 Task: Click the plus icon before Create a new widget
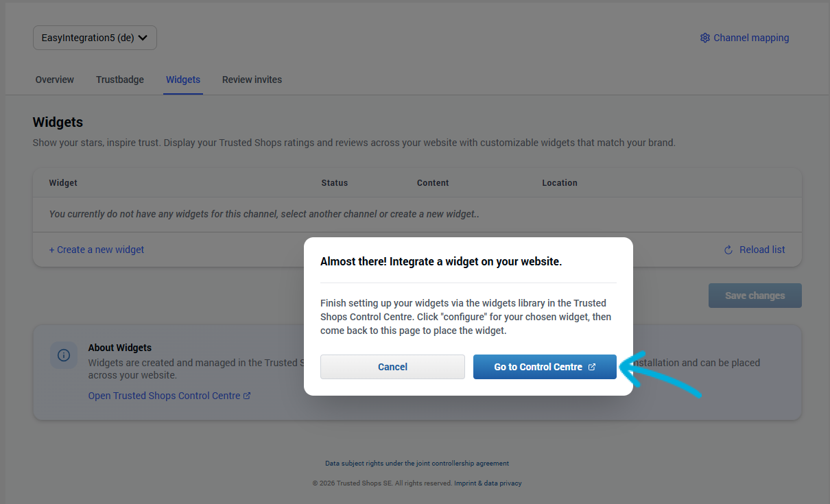pos(51,250)
